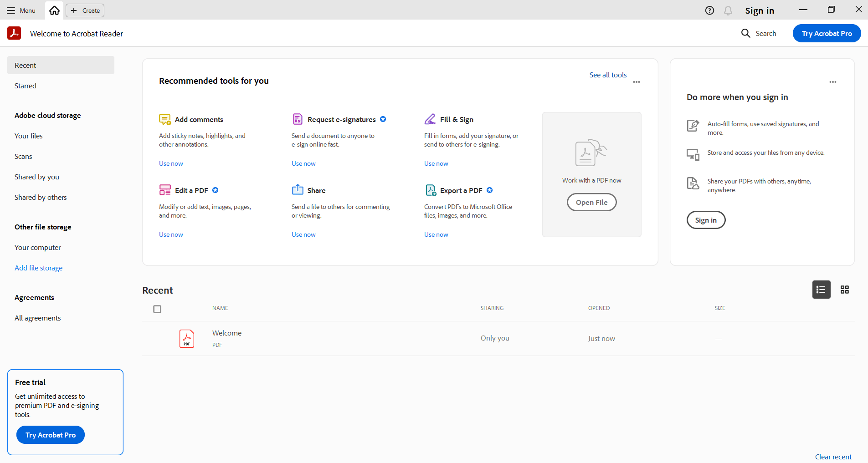Click the Fill & Sign tool title
The height and width of the screenshot is (463, 868).
[x=457, y=119]
